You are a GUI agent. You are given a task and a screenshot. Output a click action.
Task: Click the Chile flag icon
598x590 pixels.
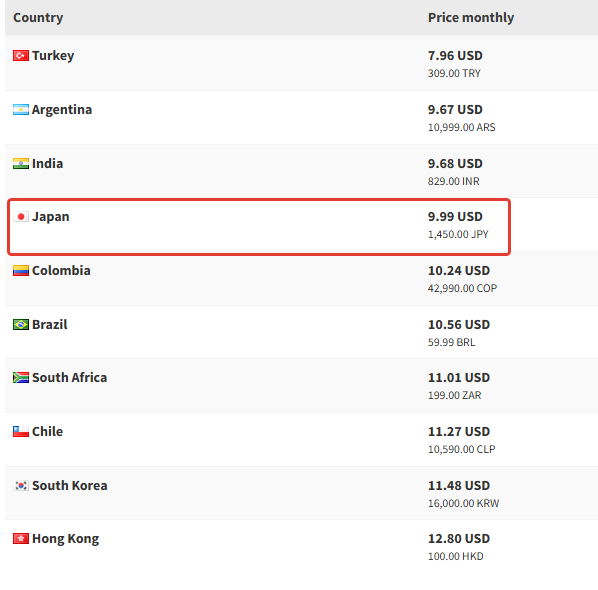21,432
